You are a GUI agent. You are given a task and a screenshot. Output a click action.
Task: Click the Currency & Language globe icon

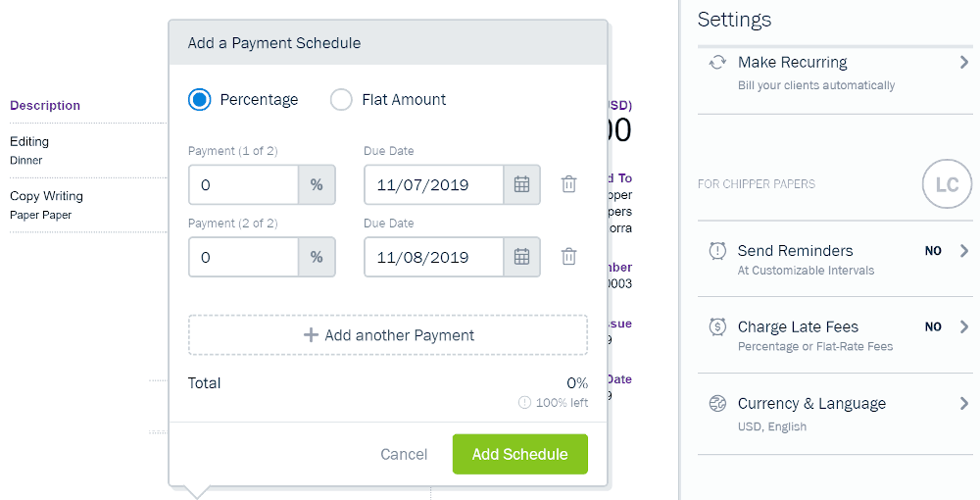717,403
